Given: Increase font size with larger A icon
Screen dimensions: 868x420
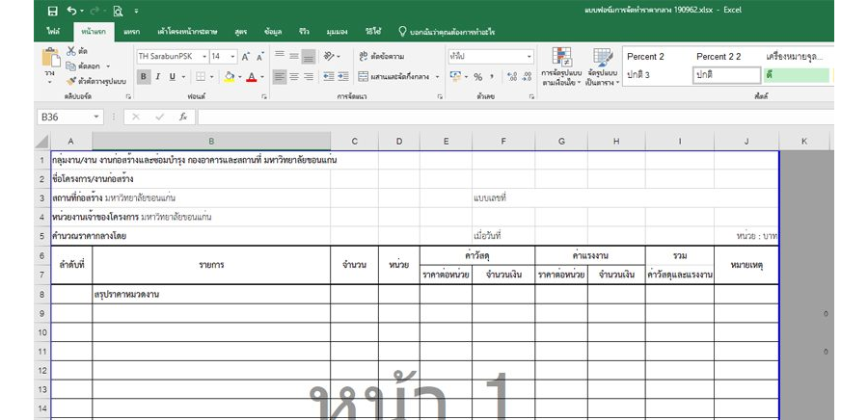Looking at the screenshot, I should [246, 57].
